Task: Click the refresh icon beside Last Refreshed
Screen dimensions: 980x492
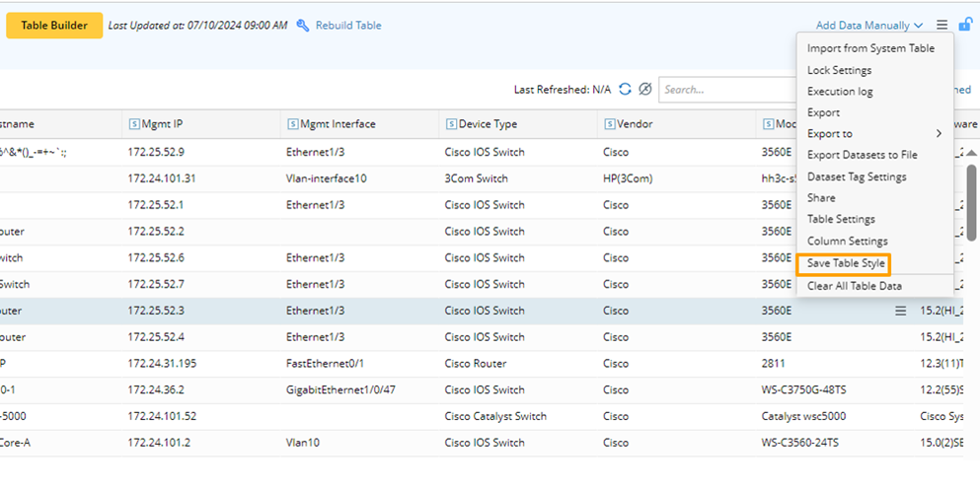Action: [625, 90]
